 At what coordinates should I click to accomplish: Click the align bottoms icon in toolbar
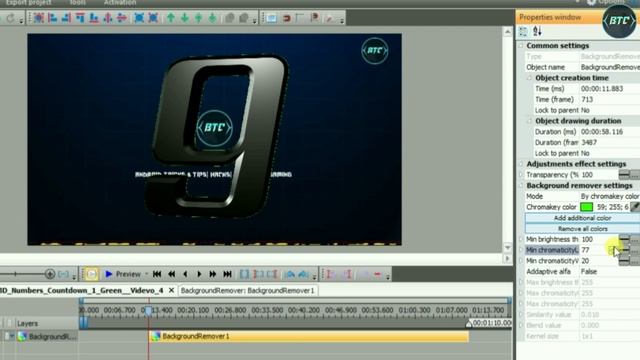pos(94,18)
